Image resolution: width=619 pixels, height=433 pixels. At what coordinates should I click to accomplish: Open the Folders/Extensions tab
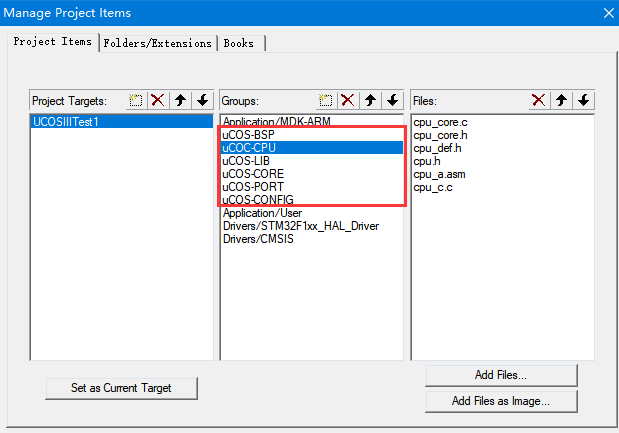158,43
